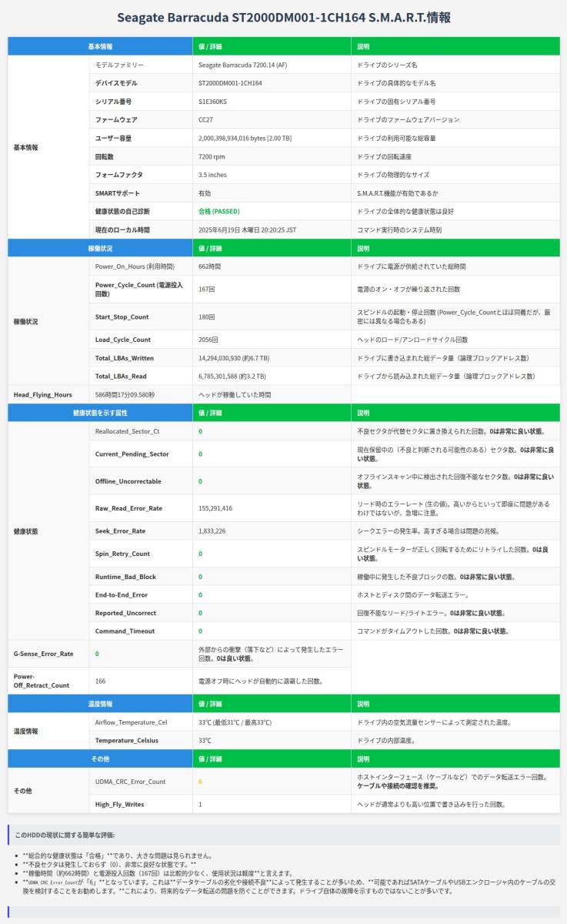This screenshot has height=924, width=567.
Task: Click the '有効' value cell
Action: [x=272, y=193]
